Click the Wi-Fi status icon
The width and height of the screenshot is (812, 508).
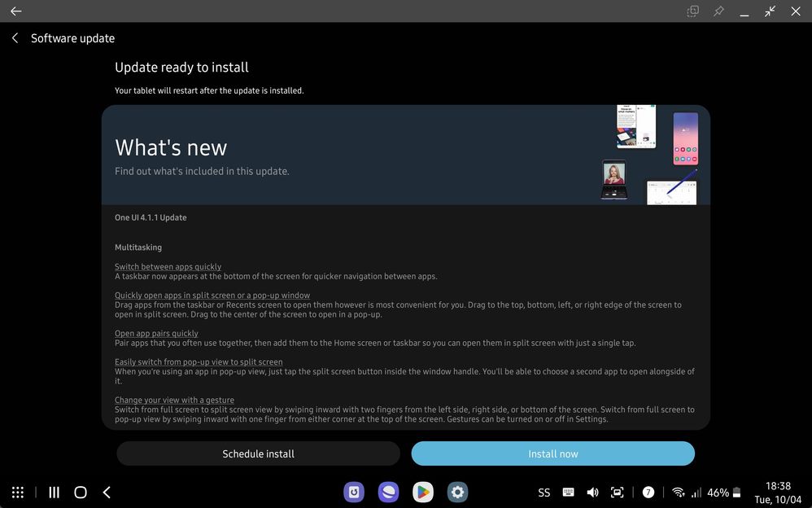click(678, 493)
